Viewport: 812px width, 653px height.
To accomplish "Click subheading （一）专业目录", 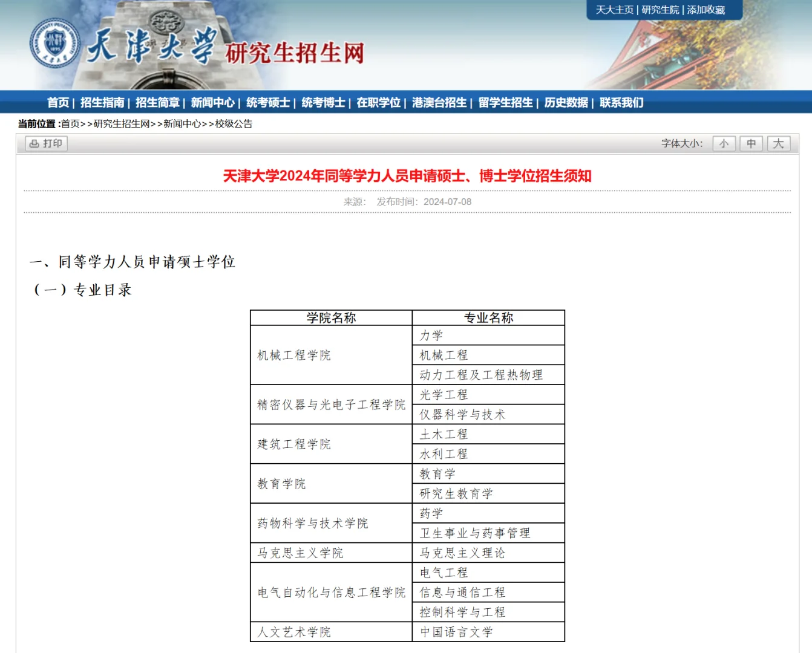I will 82,290.
